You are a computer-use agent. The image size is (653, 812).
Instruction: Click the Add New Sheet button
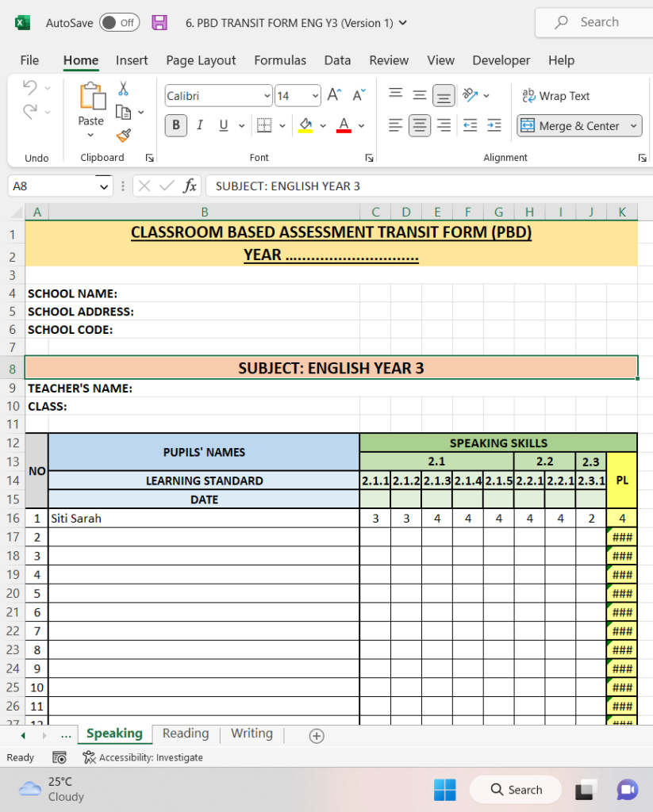click(316, 736)
